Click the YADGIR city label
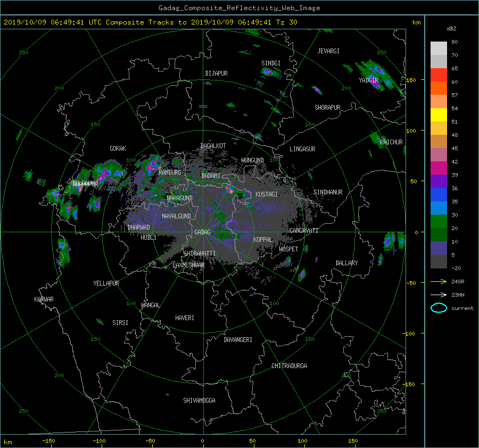 point(368,80)
